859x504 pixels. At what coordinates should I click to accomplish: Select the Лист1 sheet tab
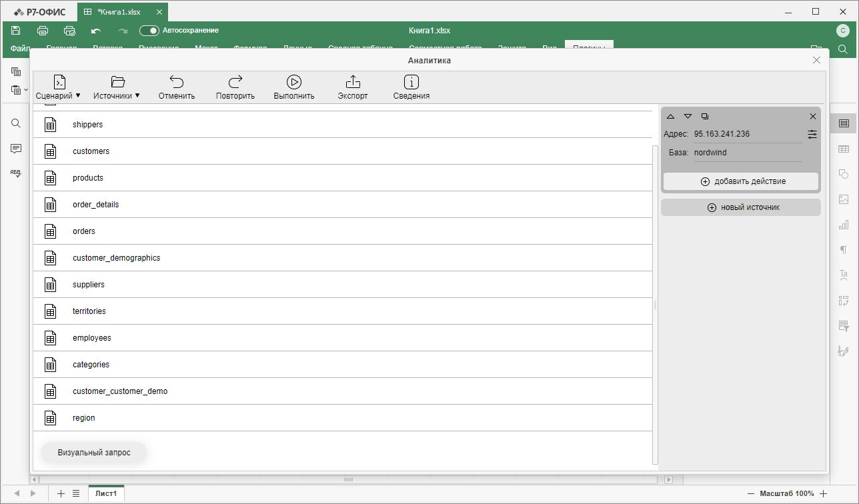(106, 493)
